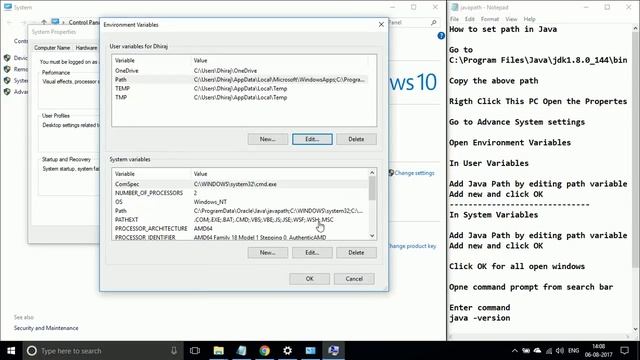640x360 pixels.
Task: Click the ENG language indicator
Action: [x=573, y=351]
